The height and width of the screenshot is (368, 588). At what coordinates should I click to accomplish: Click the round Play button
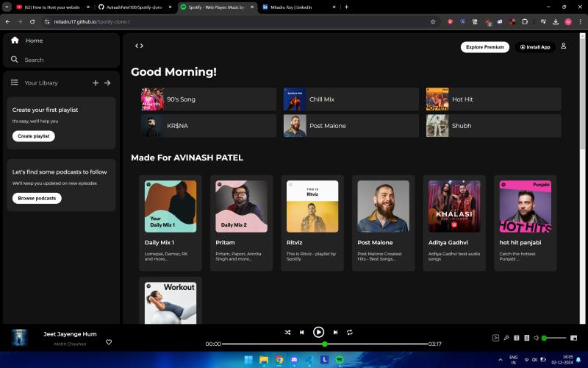tap(318, 332)
